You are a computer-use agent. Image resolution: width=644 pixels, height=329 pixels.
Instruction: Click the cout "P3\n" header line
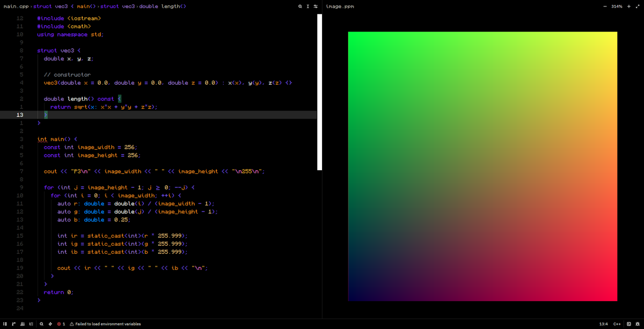click(154, 171)
